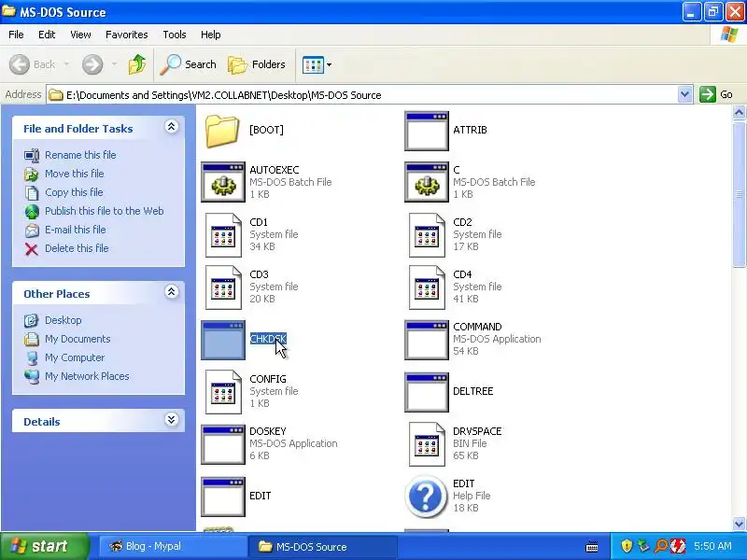Open the Search pane

[189, 64]
